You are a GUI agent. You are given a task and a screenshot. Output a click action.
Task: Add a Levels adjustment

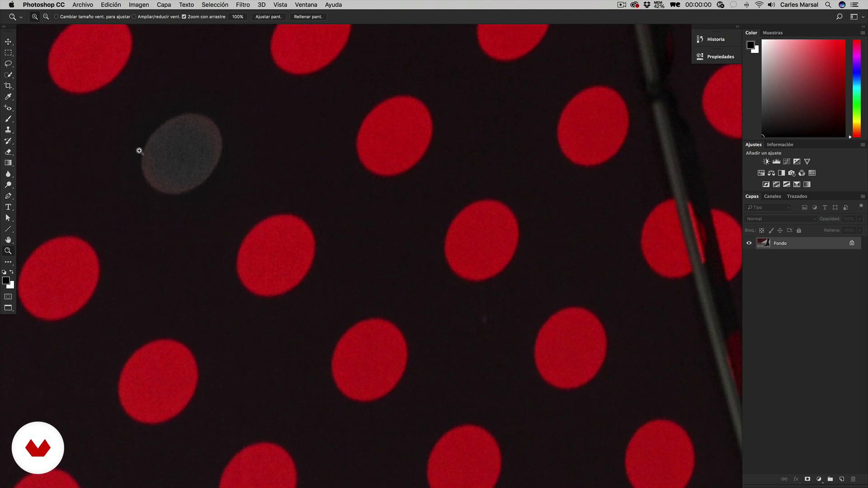coord(776,161)
